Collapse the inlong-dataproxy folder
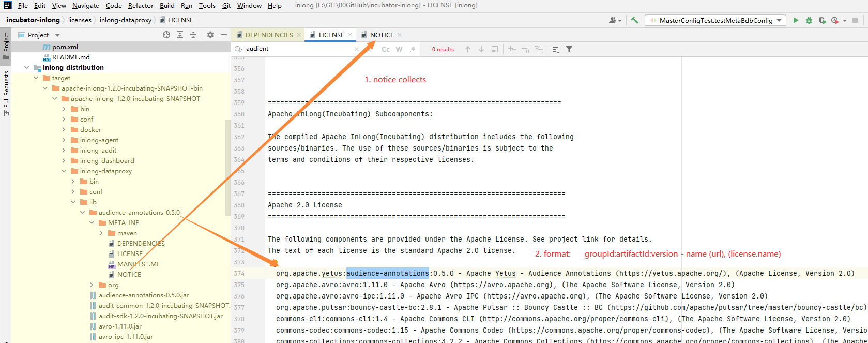Viewport: 868px width, 343px height. [64, 171]
